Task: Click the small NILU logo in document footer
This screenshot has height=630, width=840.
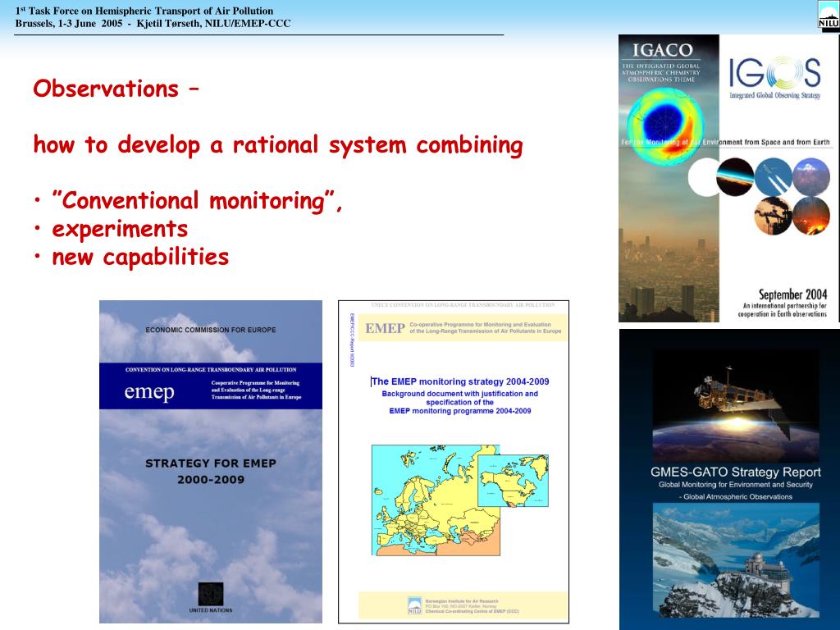Action: pos(414,605)
